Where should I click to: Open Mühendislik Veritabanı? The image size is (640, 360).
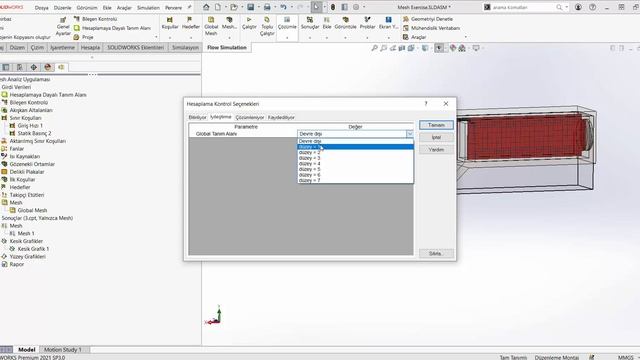[431, 28]
